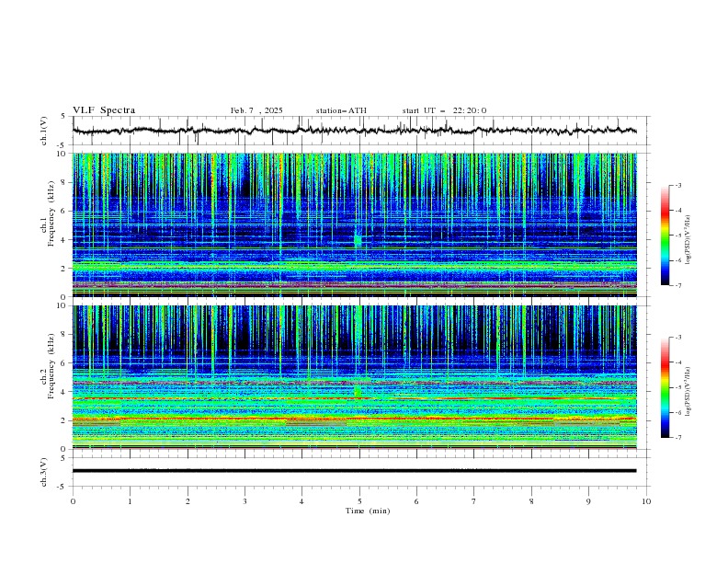Click the ch.1 frequency tick label "8"
Screen dimensions: 728x563
point(64,182)
